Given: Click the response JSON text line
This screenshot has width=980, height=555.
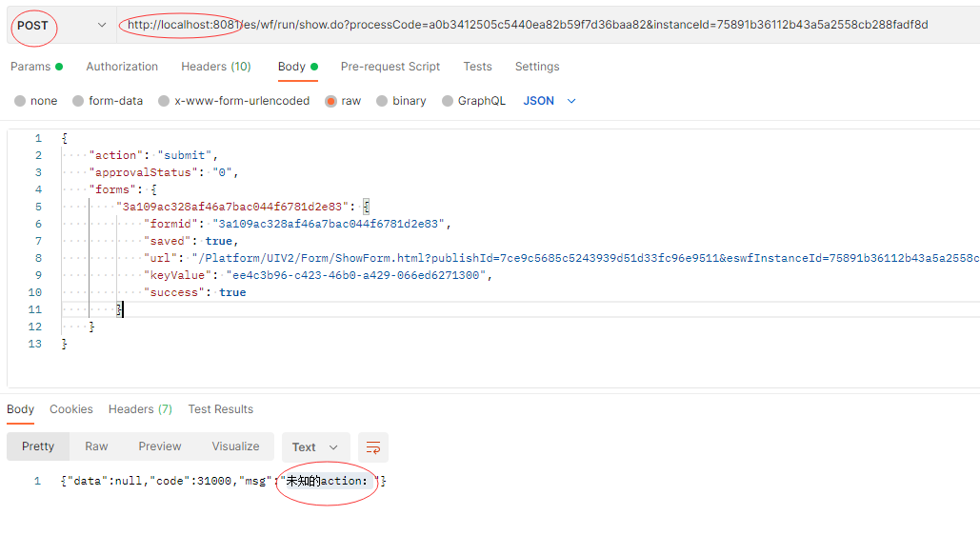Looking at the screenshot, I should point(224,481).
